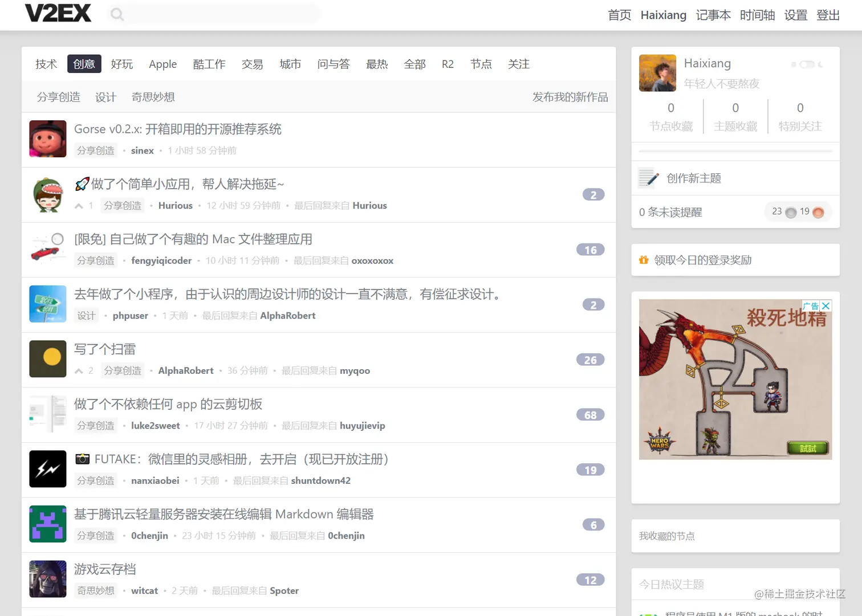The height and width of the screenshot is (616, 862).
Task: Select the R2 tab
Action: coord(448,64)
